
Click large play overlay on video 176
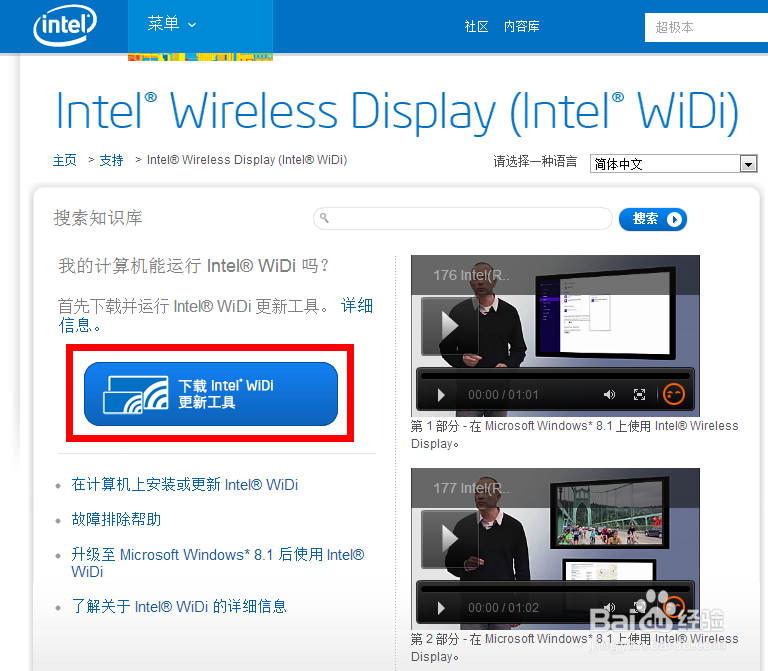[450, 326]
